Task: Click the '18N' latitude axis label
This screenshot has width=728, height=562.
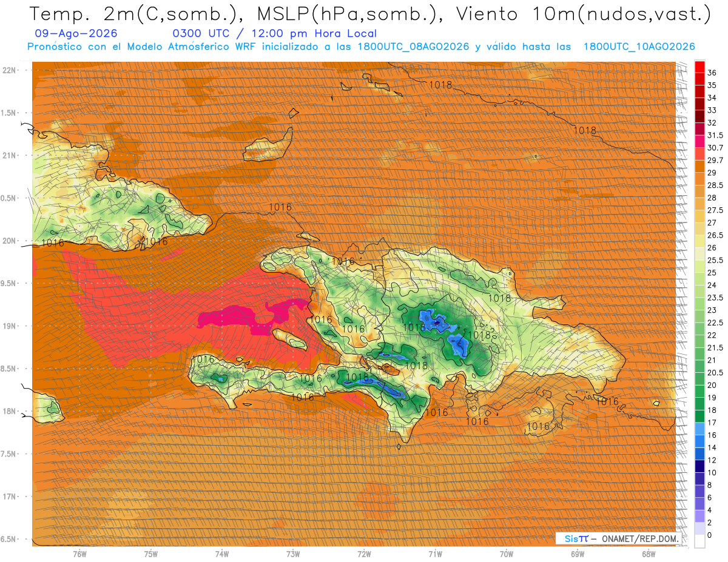Action: (x=9, y=411)
